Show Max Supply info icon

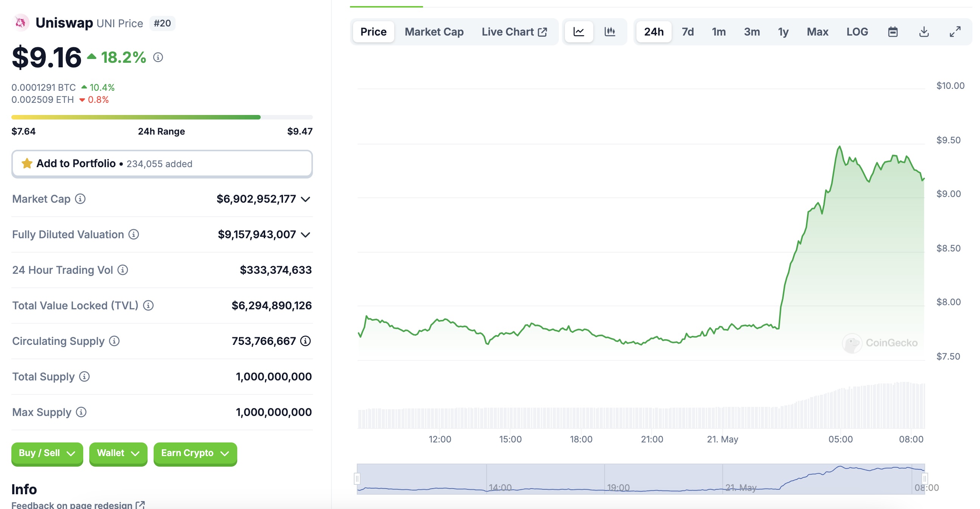point(81,412)
